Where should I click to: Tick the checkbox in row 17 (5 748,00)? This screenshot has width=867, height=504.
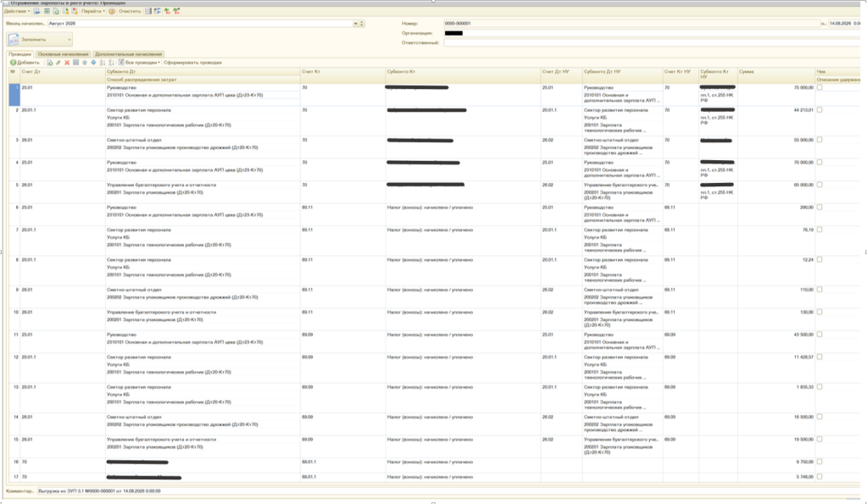pos(820,476)
